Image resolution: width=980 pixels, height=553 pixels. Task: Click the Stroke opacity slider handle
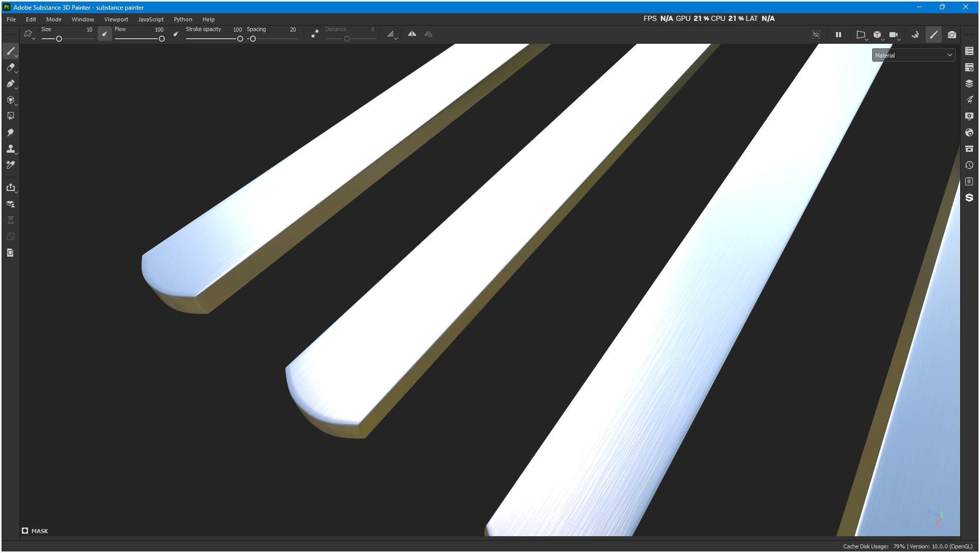[x=240, y=39]
